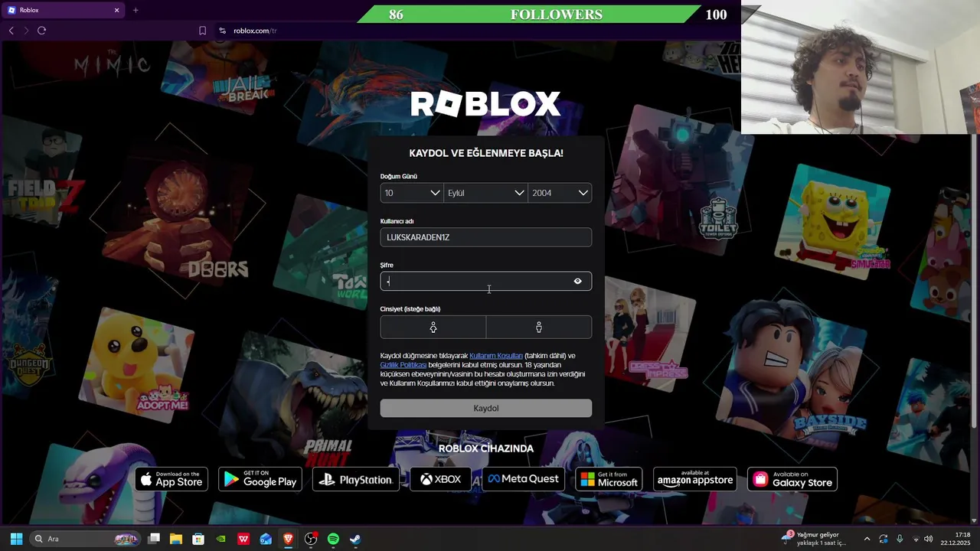Screen dimensions: 980x551
Task: Click the bookmark icon in address bar
Action: [202, 31]
